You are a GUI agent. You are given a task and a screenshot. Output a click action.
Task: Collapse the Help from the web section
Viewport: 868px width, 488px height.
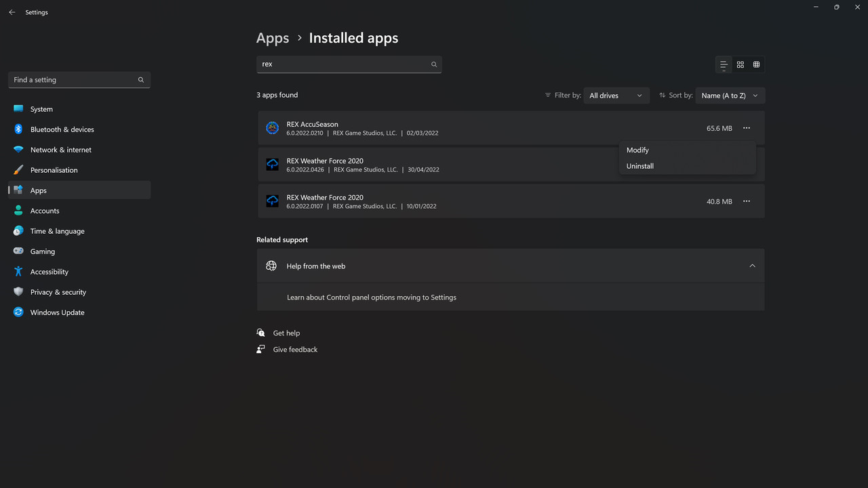coord(752,266)
